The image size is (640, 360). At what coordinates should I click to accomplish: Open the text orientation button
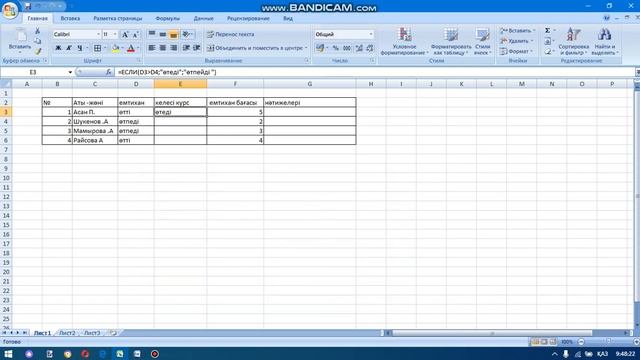click(187, 34)
